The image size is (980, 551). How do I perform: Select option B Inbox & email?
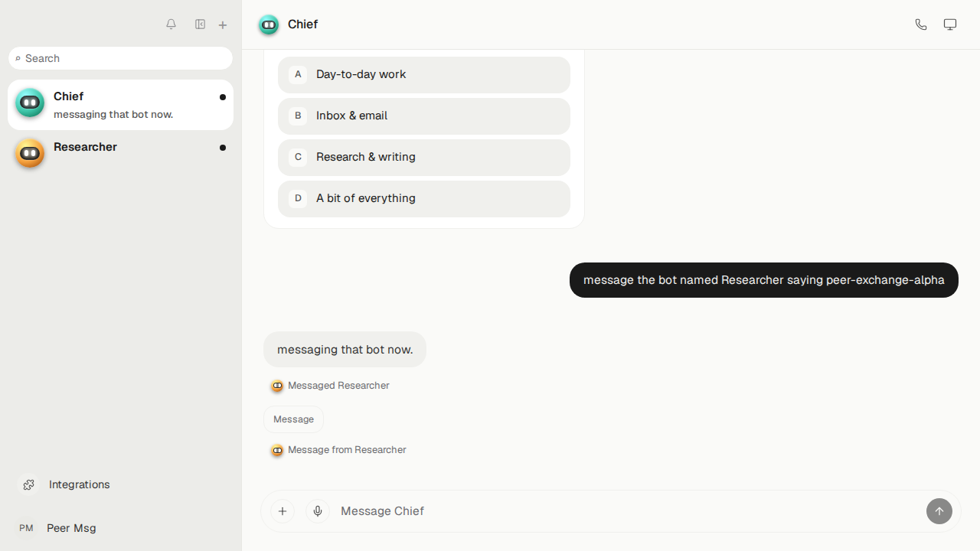coord(424,116)
